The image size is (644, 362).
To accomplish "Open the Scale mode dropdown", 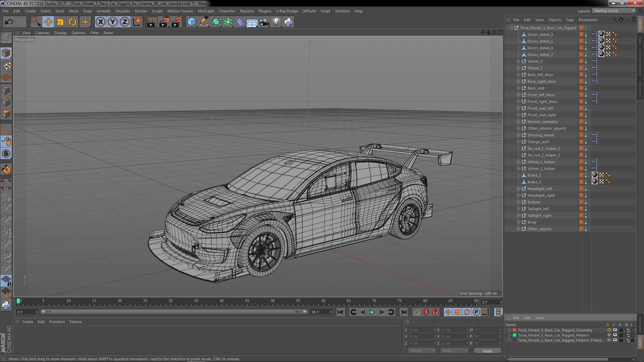I will click(454, 351).
